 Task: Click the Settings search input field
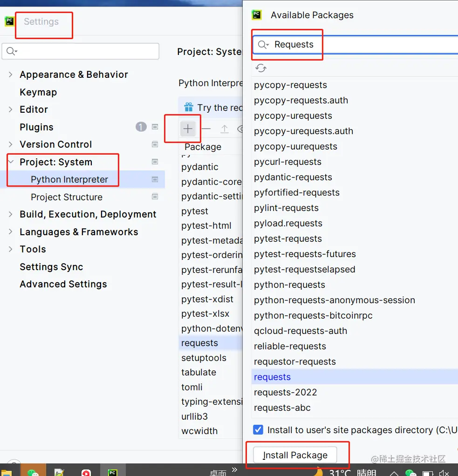coord(81,51)
